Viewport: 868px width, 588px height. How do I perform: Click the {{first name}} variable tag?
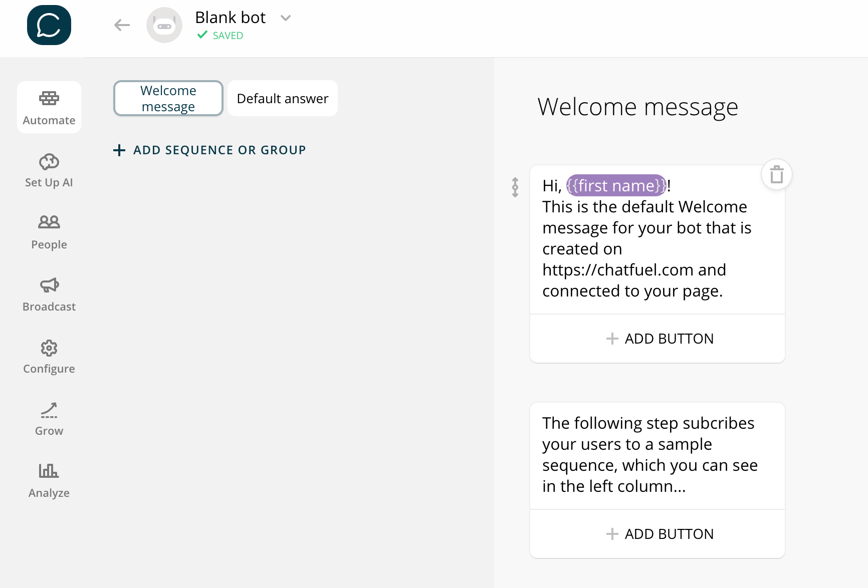point(616,186)
